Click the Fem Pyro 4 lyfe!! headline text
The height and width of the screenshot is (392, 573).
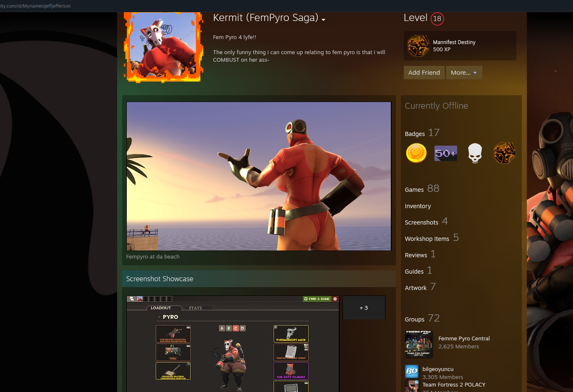click(234, 37)
